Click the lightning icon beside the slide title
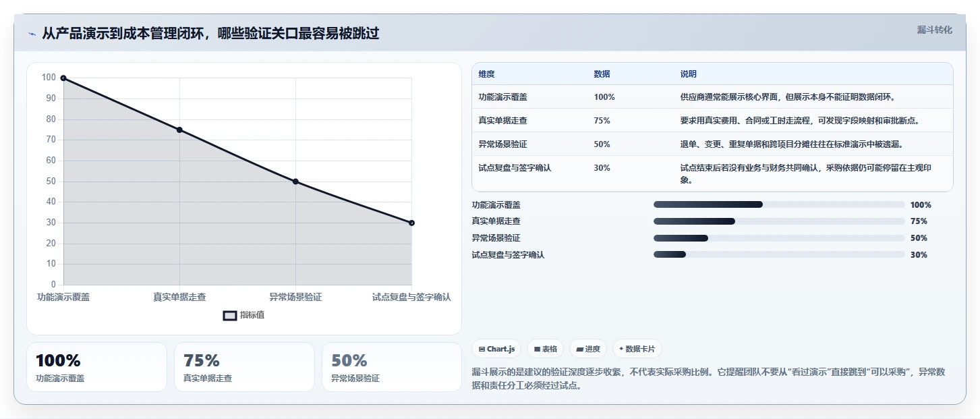980x419 pixels. pyautogui.click(x=32, y=34)
